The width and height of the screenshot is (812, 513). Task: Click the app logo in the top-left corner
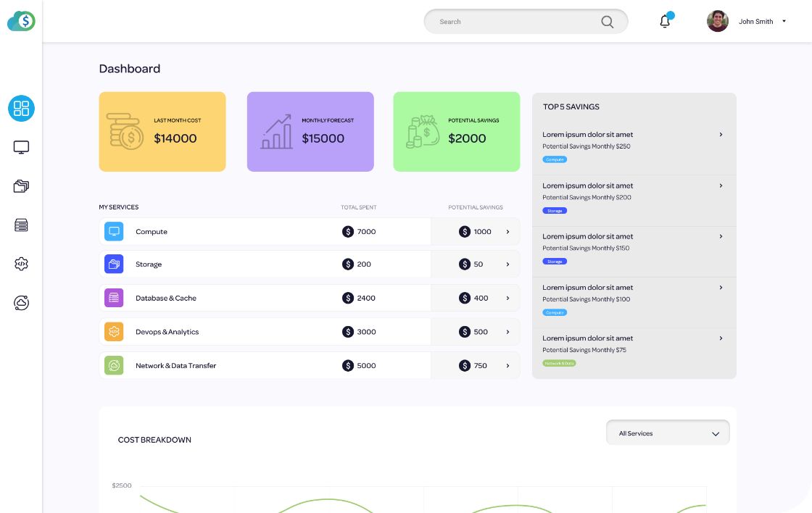[21, 20]
